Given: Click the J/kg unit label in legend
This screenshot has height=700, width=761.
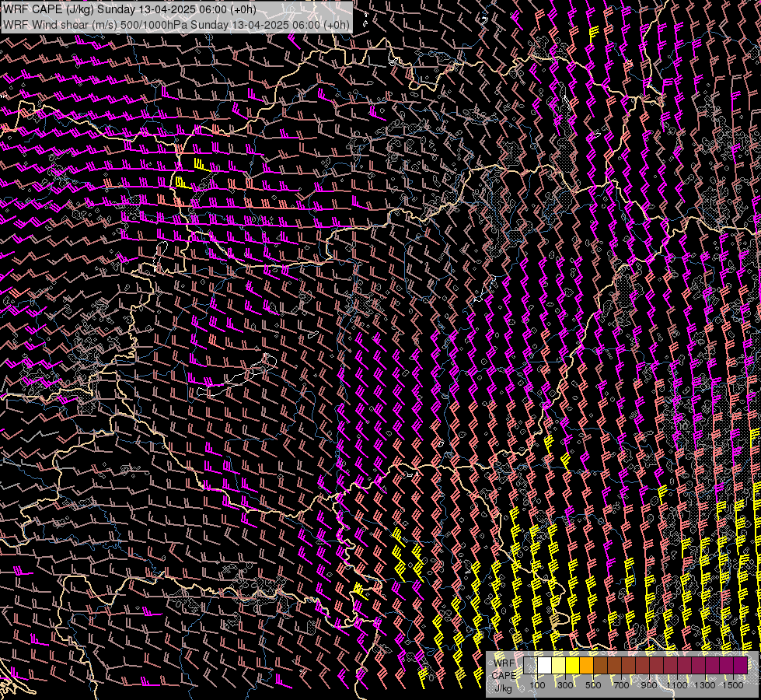Looking at the screenshot, I should click(504, 689).
